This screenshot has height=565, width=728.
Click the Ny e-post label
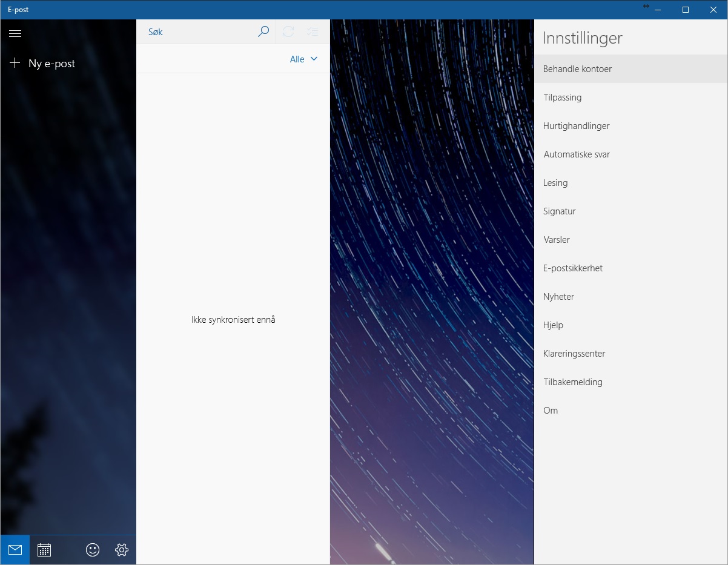(52, 64)
